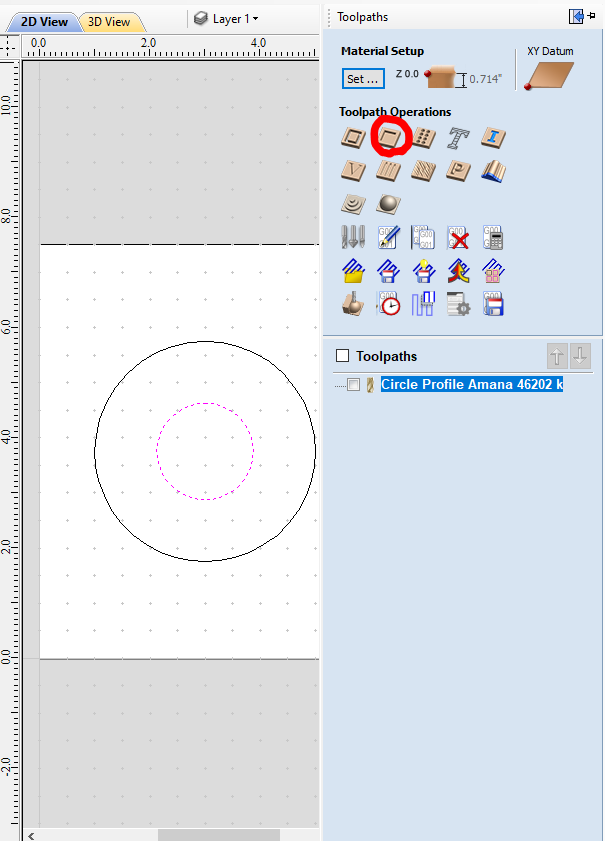Click Save Toolpath as Template icon
Image resolution: width=605 pixels, height=841 pixels.
[x=388, y=271]
